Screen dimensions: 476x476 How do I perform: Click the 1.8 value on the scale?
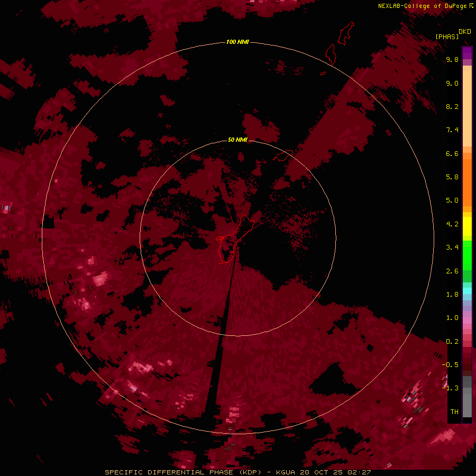click(x=452, y=295)
